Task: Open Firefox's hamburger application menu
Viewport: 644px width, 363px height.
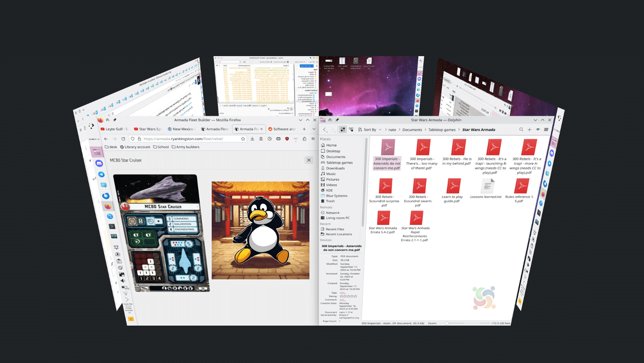Action: point(313,139)
